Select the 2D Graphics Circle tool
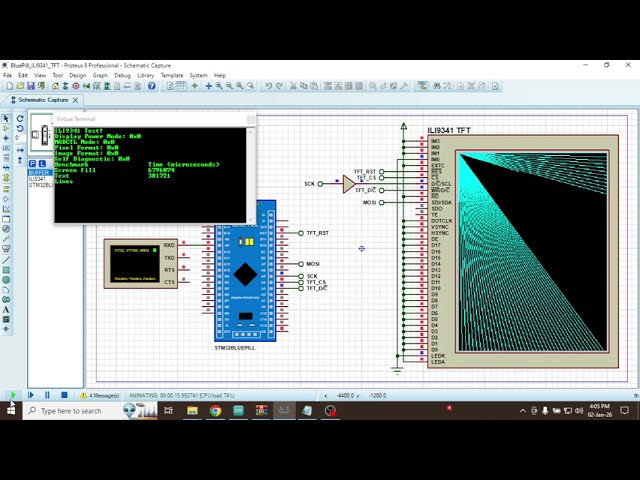 tap(6, 280)
